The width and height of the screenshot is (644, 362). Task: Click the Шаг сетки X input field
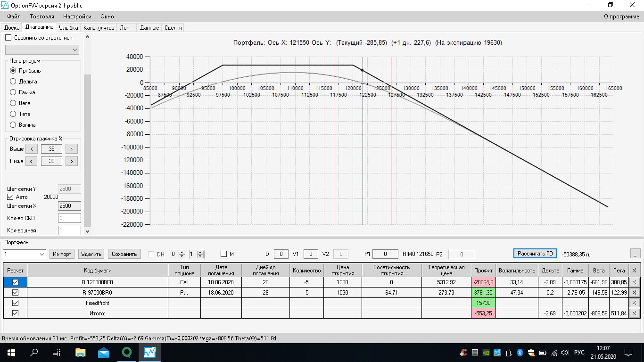coord(69,206)
